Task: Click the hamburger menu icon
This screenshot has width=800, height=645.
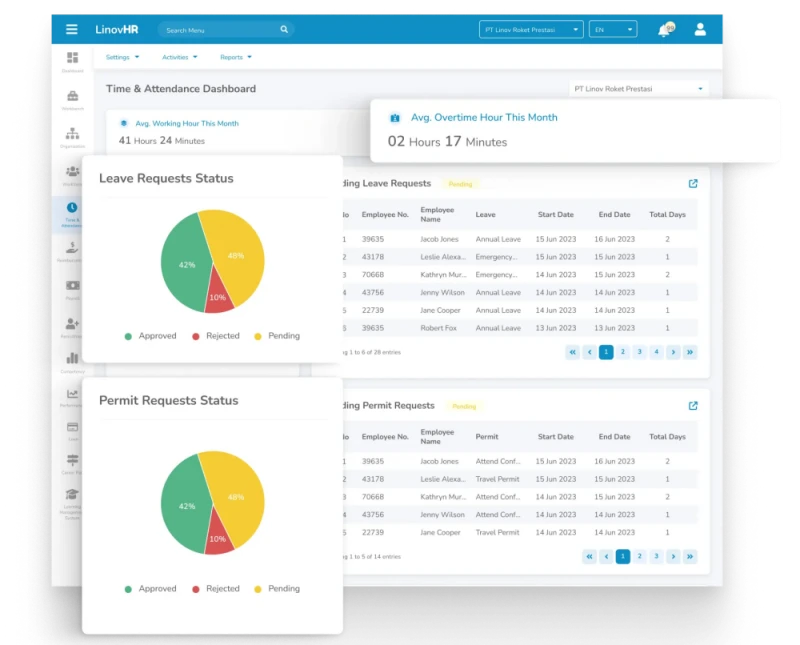Action: tap(72, 30)
